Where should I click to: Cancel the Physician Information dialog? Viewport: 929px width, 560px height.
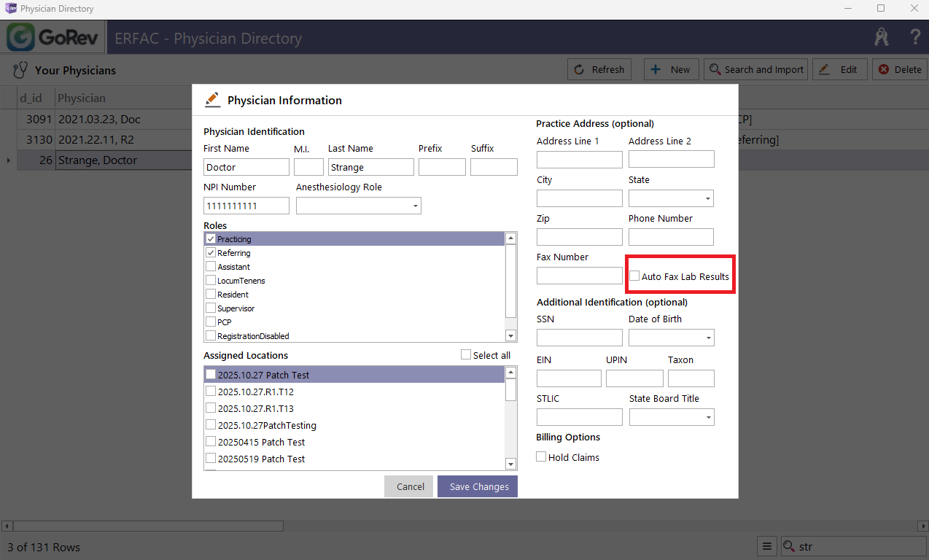[x=408, y=487]
